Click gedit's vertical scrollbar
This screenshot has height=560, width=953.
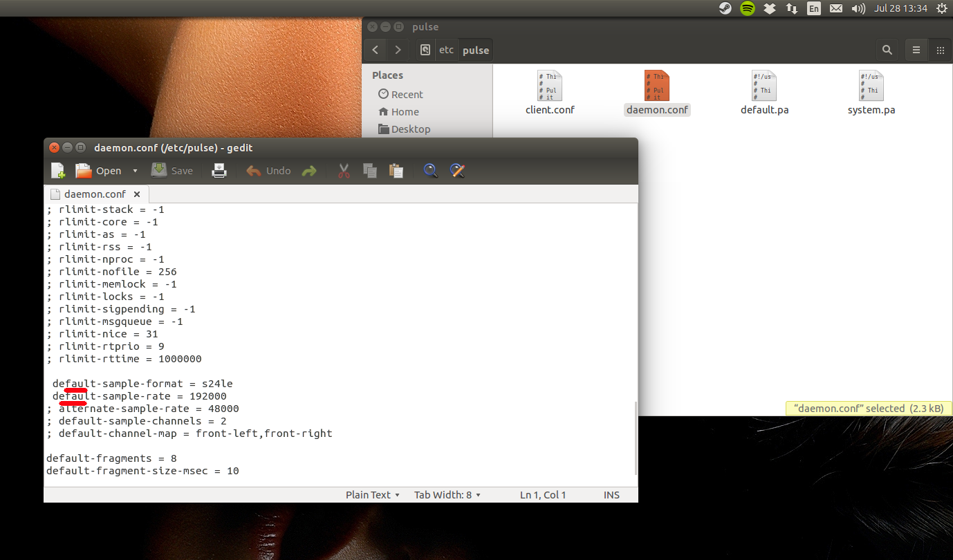(636, 437)
